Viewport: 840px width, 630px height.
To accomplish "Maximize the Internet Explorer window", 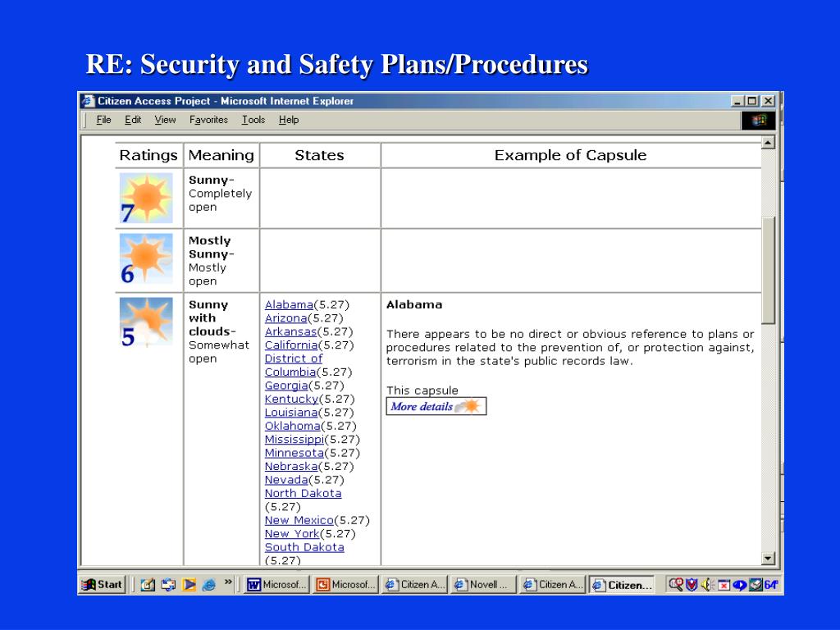I will pos(752,101).
